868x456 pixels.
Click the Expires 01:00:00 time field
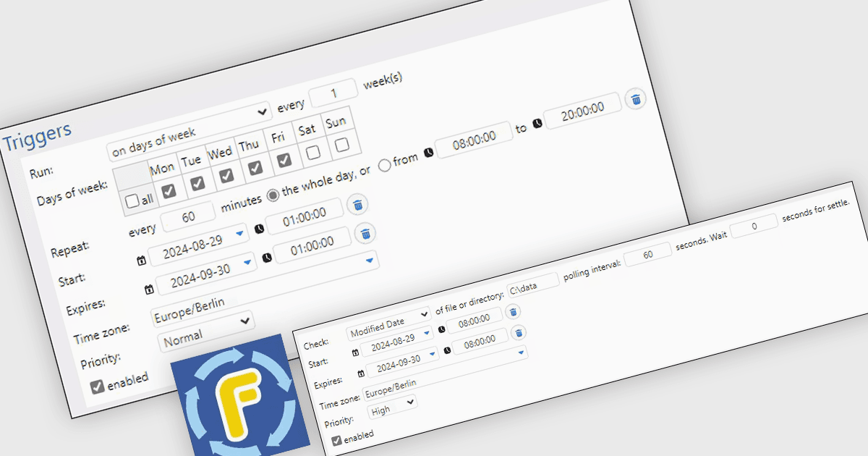click(x=314, y=243)
